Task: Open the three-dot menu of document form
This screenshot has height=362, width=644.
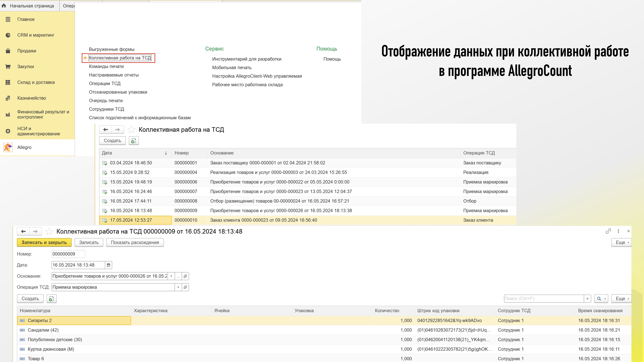Action: (618, 231)
